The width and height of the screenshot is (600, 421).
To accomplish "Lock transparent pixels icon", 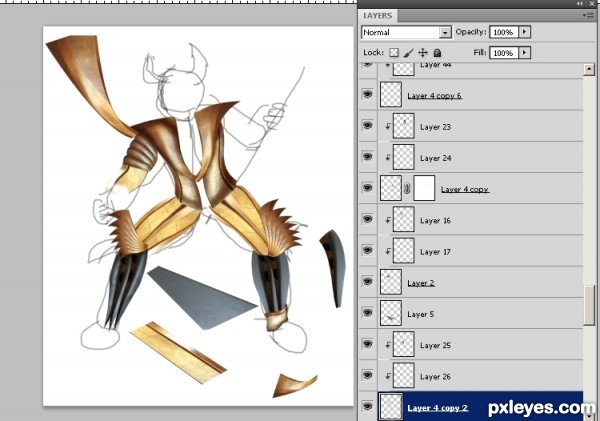I will tap(394, 52).
